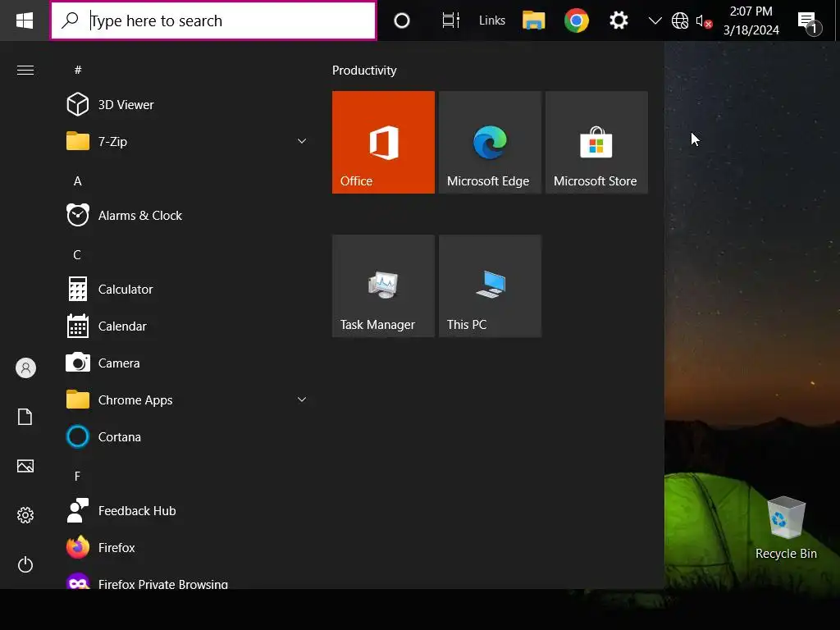840x630 pixels.
Task: Open the Task Manager tile
Action: pos(384,286)
